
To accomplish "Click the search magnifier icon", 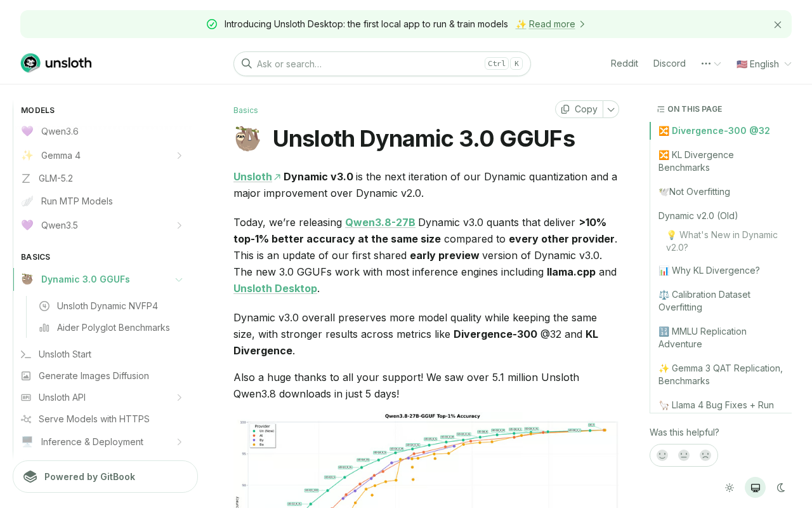I will (247, 63).
